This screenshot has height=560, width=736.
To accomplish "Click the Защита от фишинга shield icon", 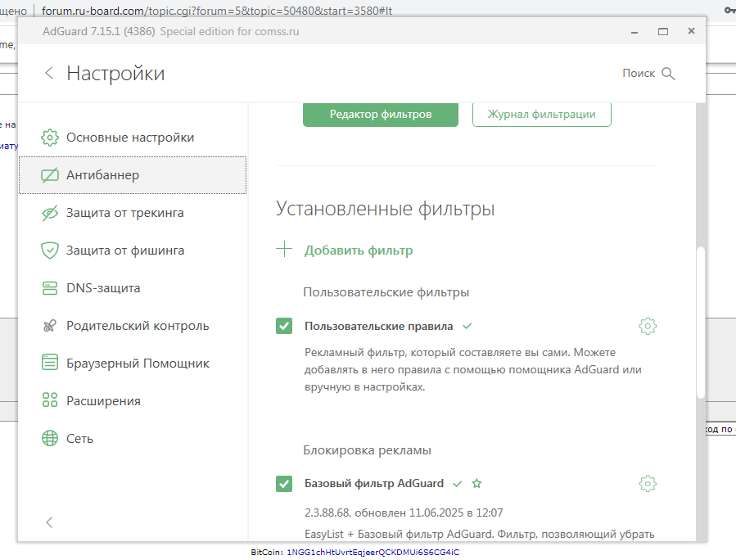I will (50, 251).
